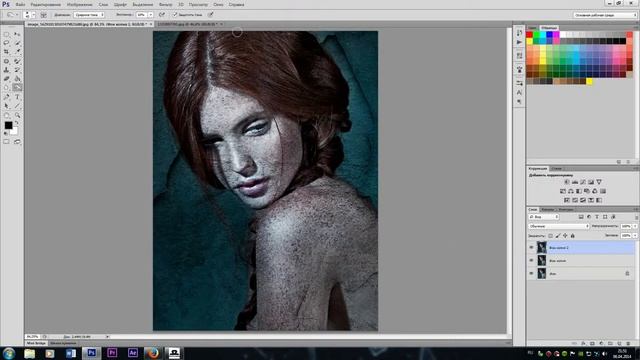Open the layer filter type dropdown

[544, 217]
